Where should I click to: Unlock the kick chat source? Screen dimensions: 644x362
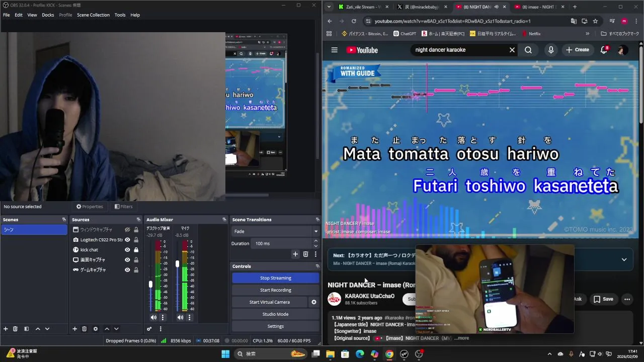tap(136, 250)
